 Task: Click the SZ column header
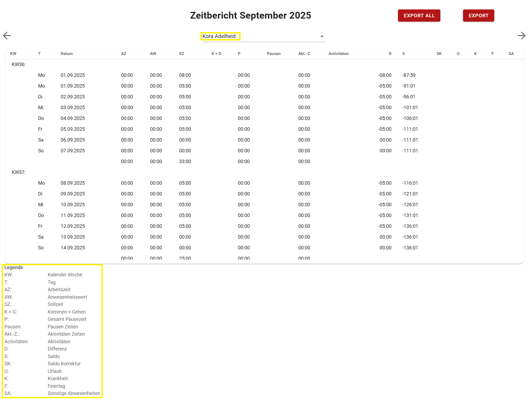181,54
